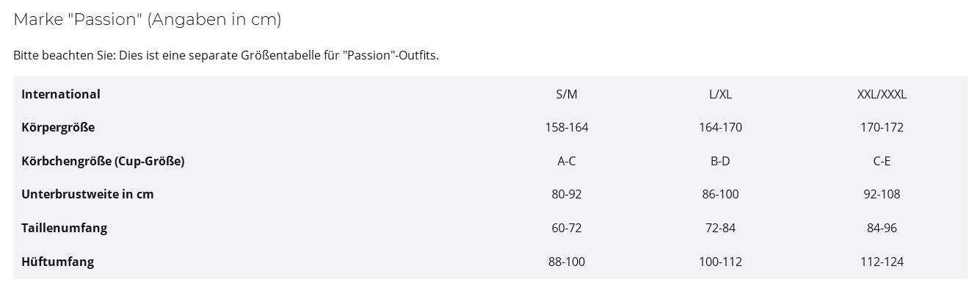This screenshot has height=291, width=980.
Task: Click the 60-72 waist value
Action: 567,228
